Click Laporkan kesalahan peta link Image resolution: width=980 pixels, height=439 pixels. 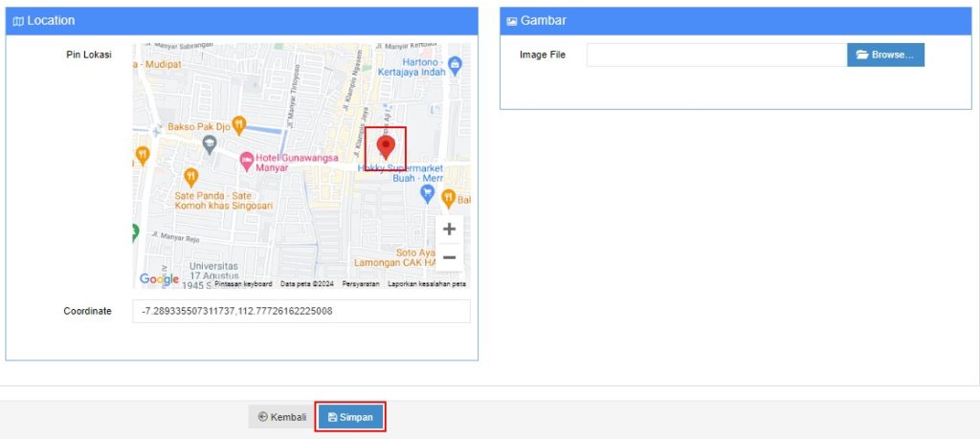pos(427,283)
